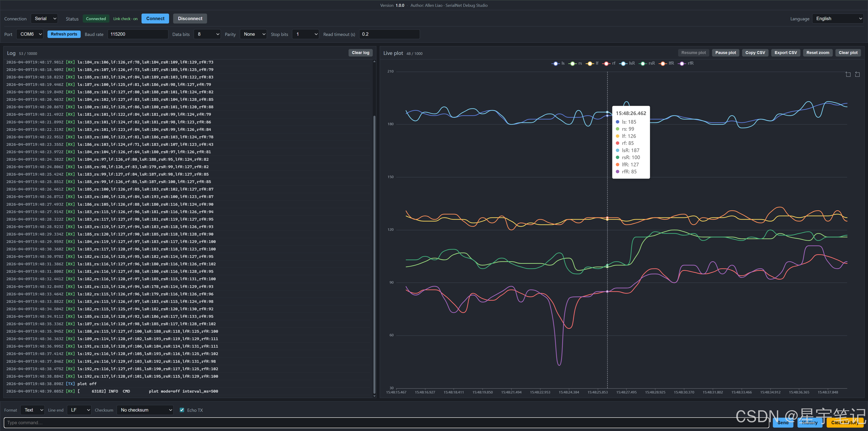Click the zoom restore icon on chart

857,75
